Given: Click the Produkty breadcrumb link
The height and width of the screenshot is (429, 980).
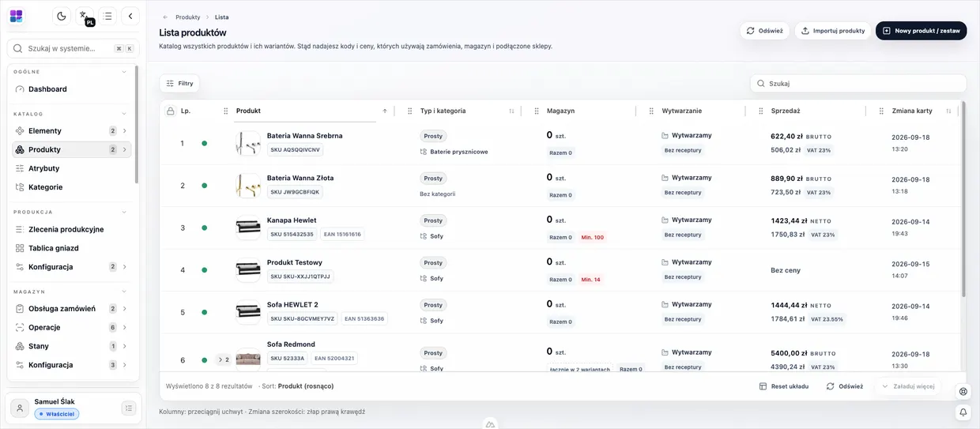Looking at the screenshot, I should (x=188, y=17).
